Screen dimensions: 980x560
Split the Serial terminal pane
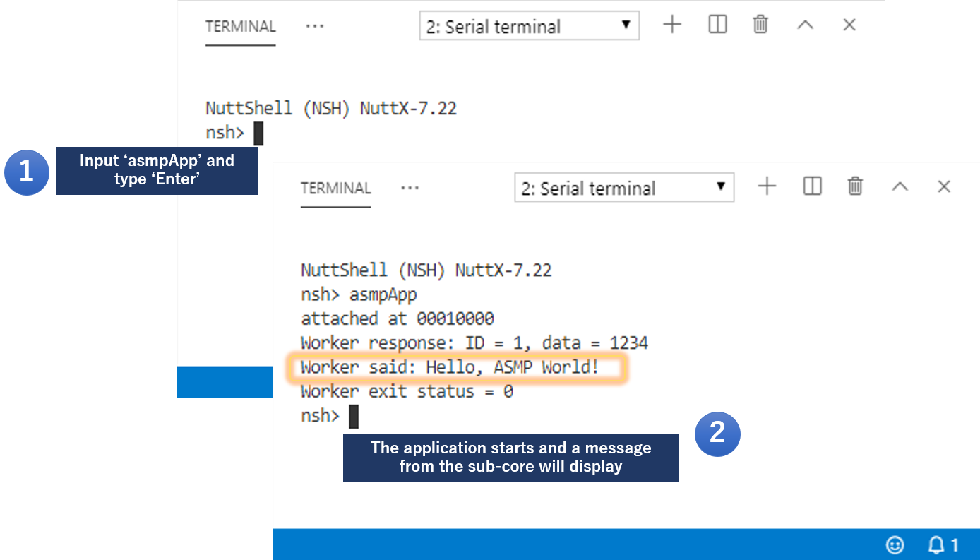[x=812, y=186]
